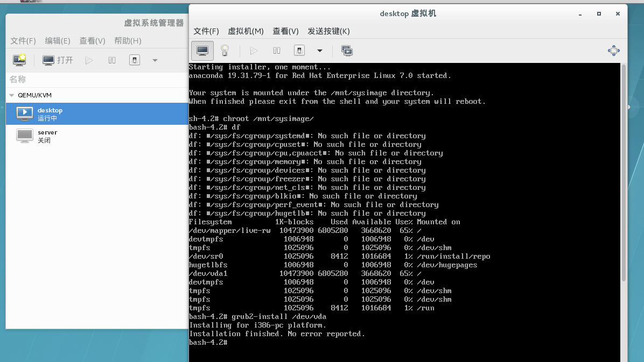Click the 'grub2-install /dev/vda' command text
This screenshot has height=362, width=644.
tap(279, 316)
